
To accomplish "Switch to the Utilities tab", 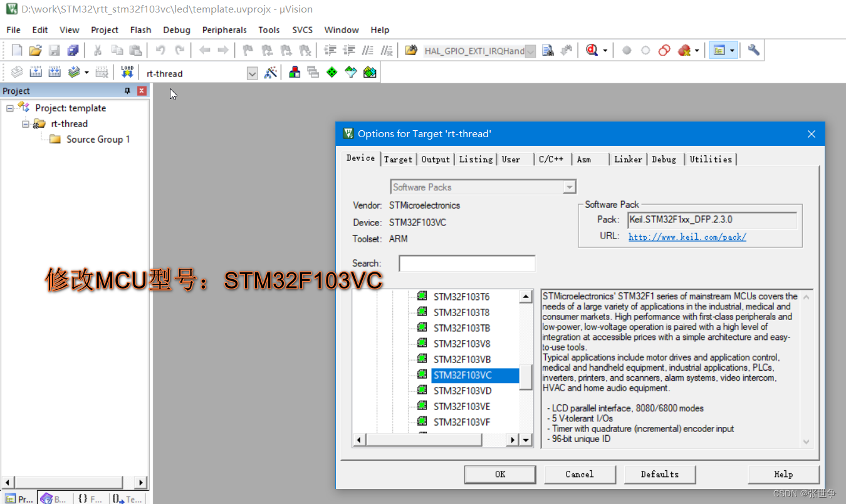I will pyautogui.click(x=711, y=159).
